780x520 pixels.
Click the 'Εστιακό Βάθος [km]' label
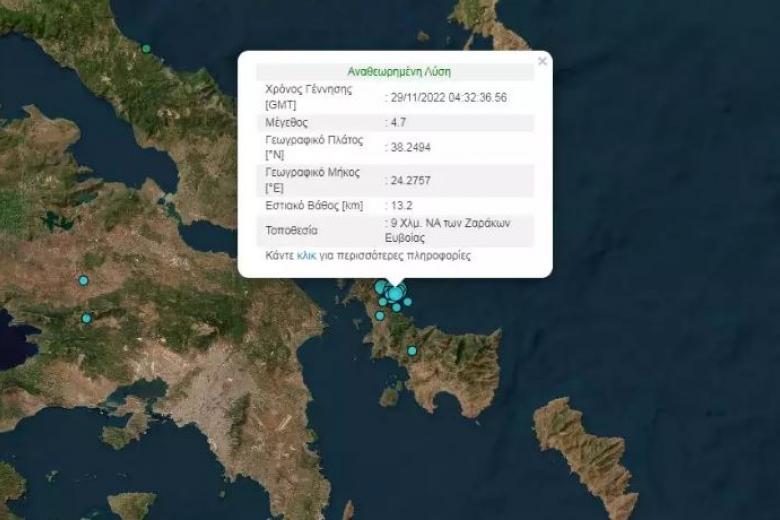tap(314, 206)
